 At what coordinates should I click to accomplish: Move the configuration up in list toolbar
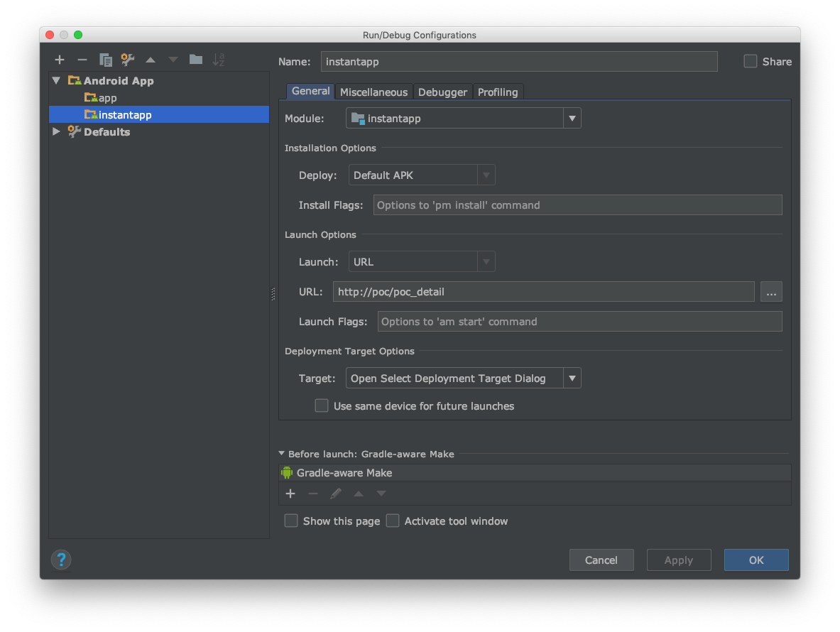tap(151, 60)
